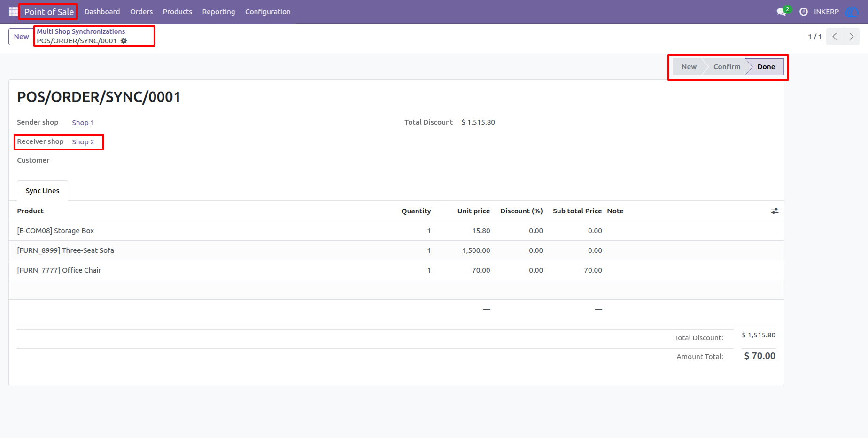This screenshot has height=438, width=868.
Task: Sort by the Unit price column header
Action: tap(473, 211)
